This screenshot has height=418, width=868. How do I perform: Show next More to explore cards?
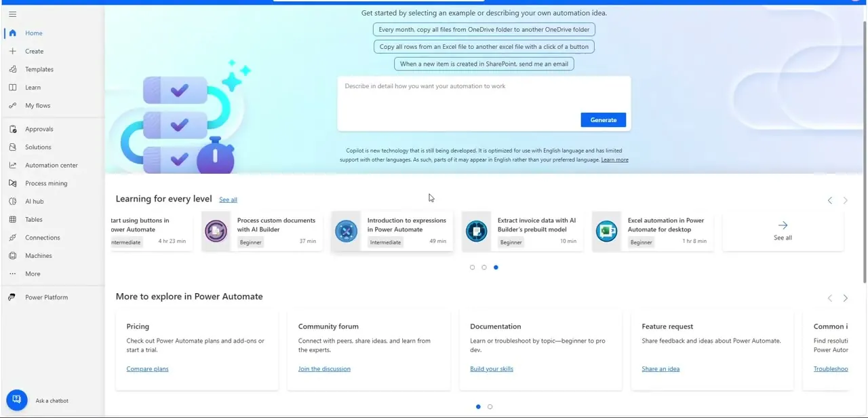846,298
